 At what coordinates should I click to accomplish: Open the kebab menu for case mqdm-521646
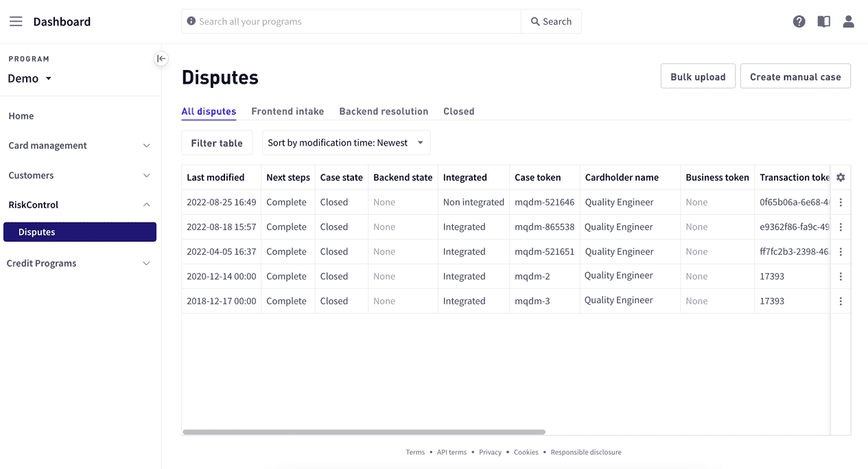point(841,202)
